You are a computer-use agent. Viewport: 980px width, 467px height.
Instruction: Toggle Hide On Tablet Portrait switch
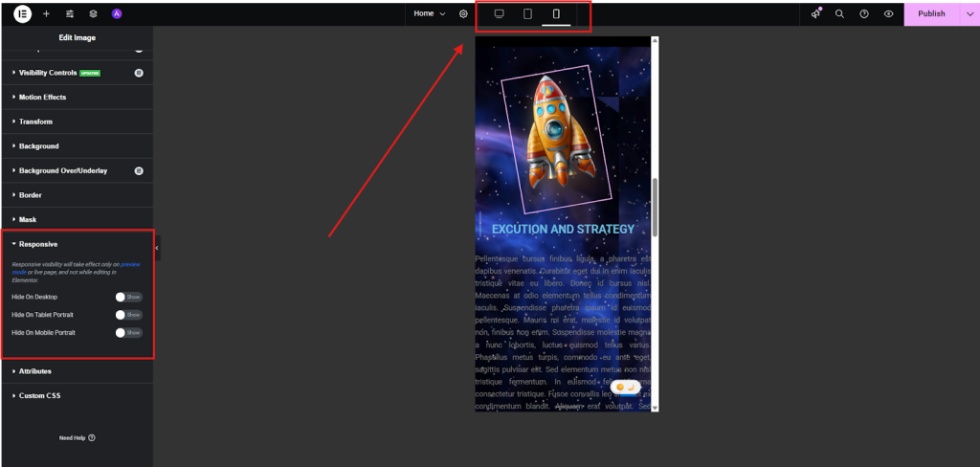[129, 315]
